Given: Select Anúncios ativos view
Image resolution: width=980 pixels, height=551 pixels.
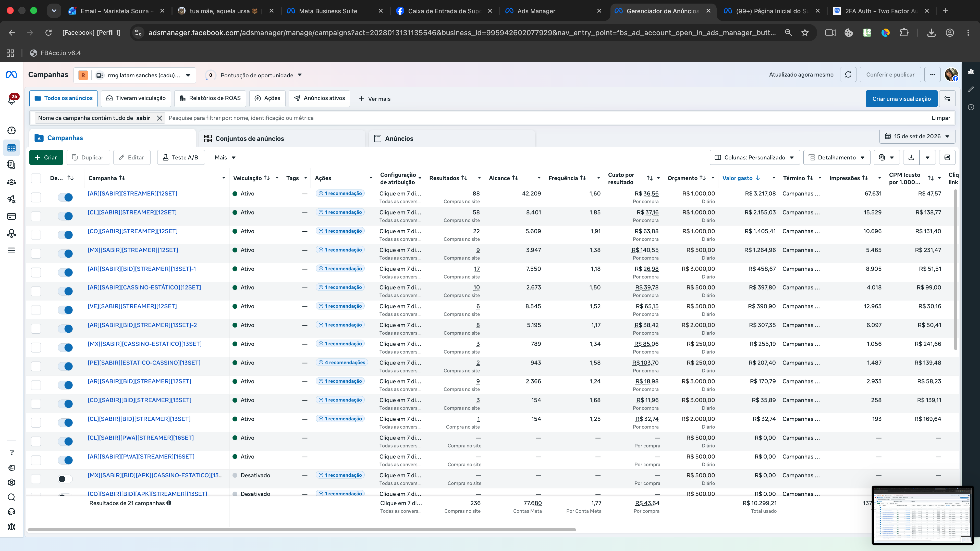Looking at the screenshot, I should pyautogui.click(x=319, y=98).
